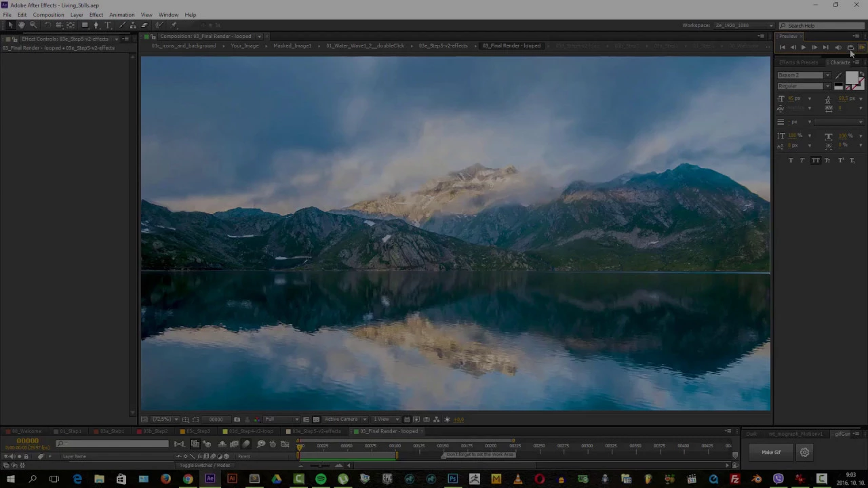868x488 pixels.
Task: Select the Rotation tool
Action: (x=47, y=25)
